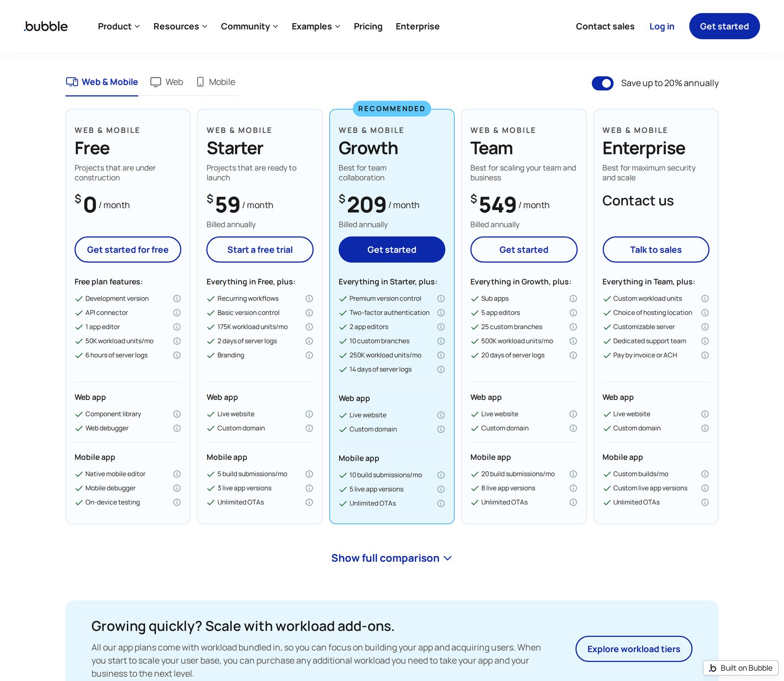Open info for Premium version control

click(441, 299)
